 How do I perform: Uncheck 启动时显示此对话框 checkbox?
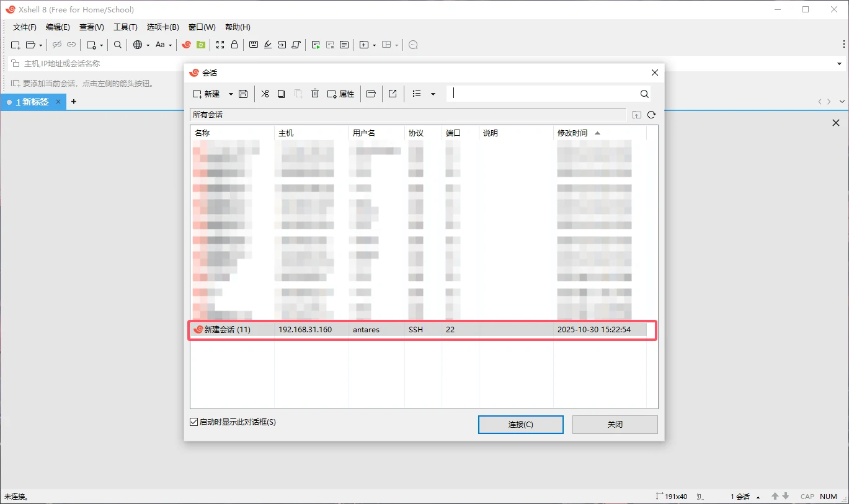[x=193, y=422]
